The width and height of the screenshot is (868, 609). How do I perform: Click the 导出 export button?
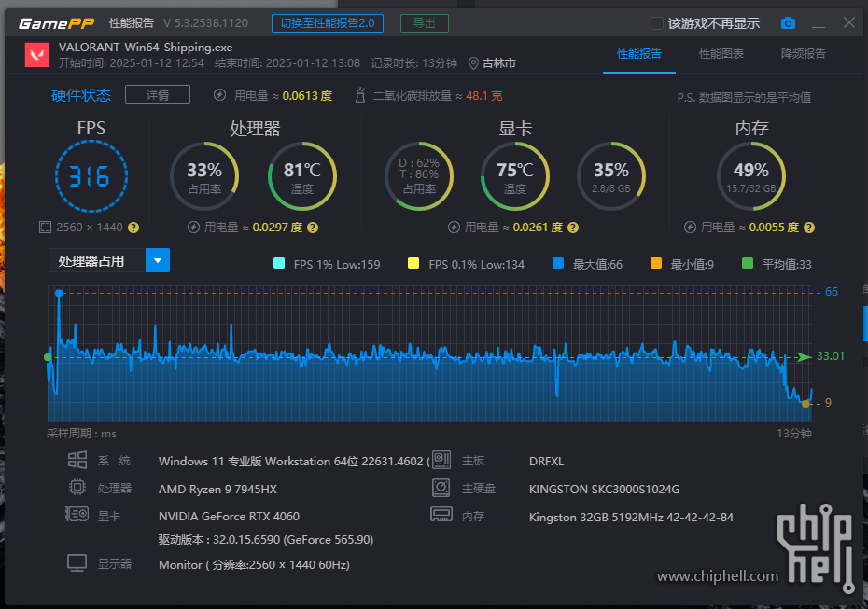[x=424, y=23]
